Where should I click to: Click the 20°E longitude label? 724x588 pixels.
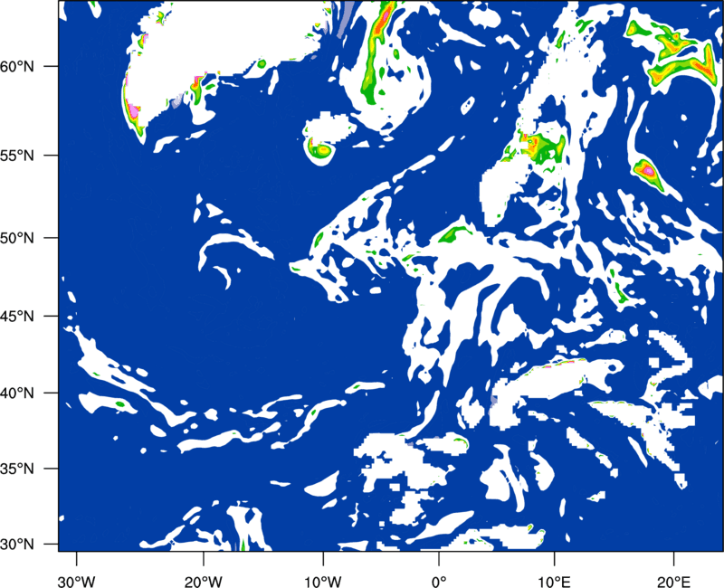[673, 582]
